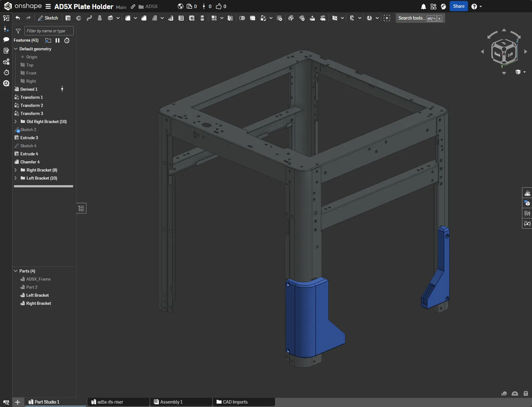The width and height of the screenshot is (532, 407).
Task: Toggle the feature list panel button
Action: 81,208
